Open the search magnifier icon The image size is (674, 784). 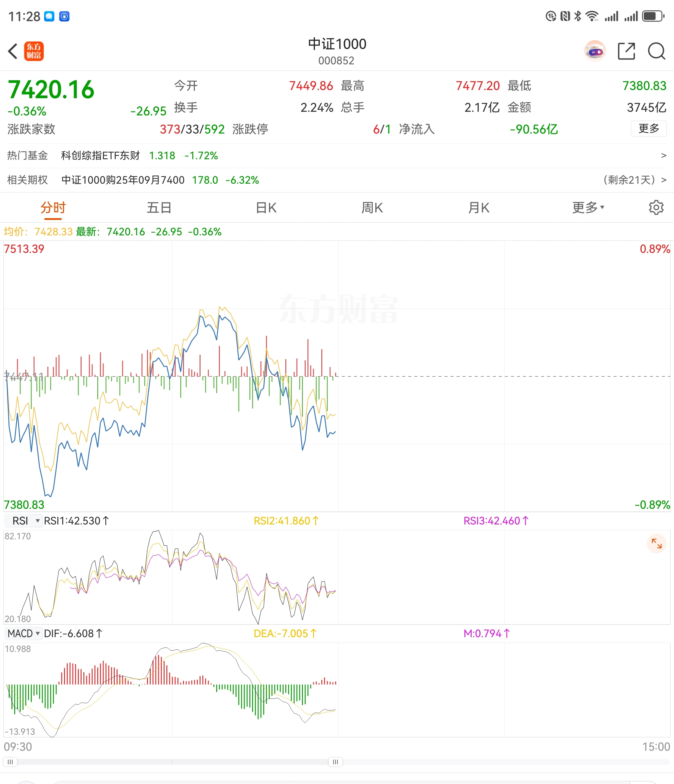[656, 51]
